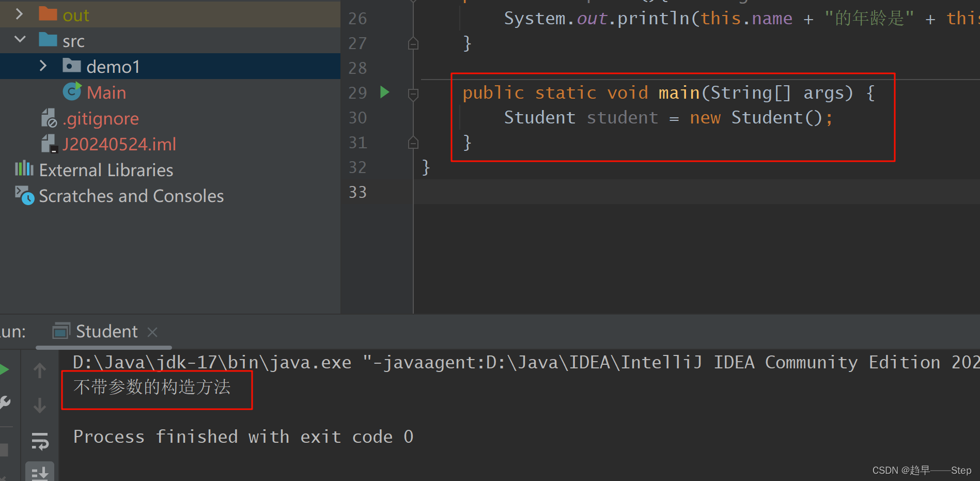Click line number 30 in gutter
The height and width of the screenshot is (481, 980).
coord(357,118)
